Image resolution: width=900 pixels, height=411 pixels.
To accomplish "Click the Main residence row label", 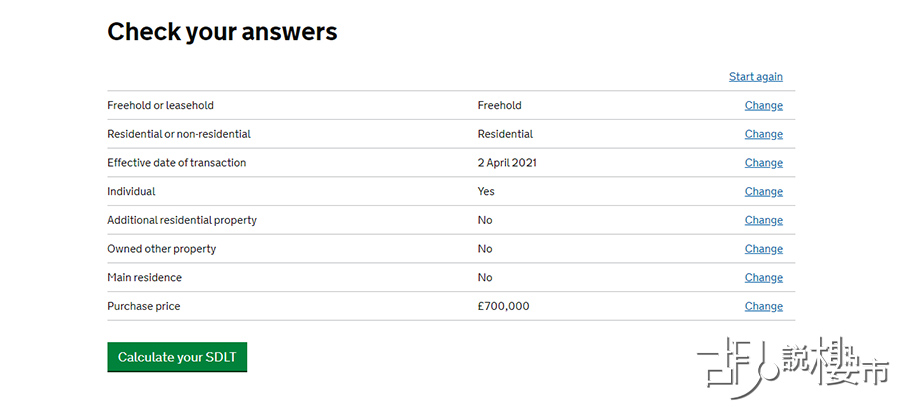I will (x=144, y=277).
